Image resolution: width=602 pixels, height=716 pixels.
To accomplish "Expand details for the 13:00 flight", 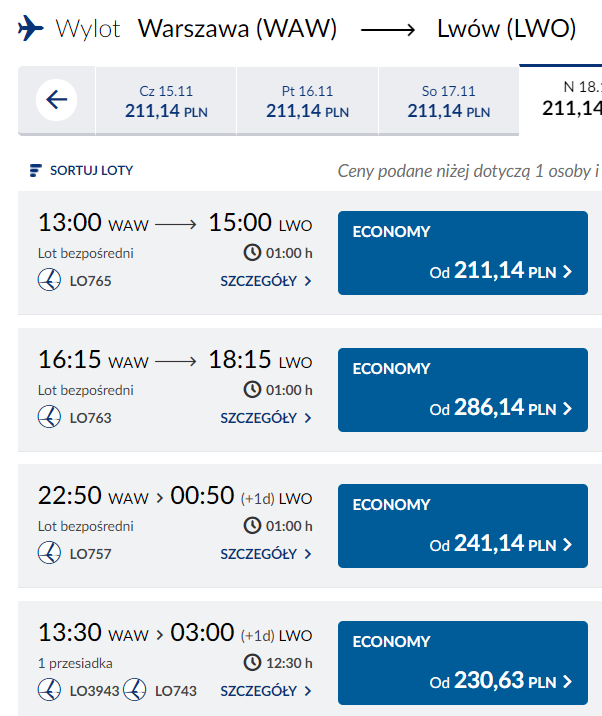I will [265, 281].
